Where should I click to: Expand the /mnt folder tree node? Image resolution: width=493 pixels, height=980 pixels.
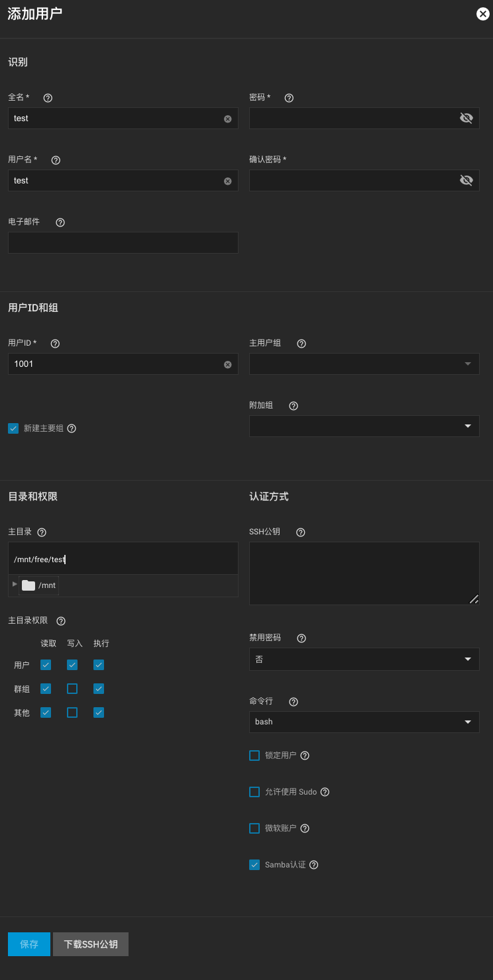point(15,585)
